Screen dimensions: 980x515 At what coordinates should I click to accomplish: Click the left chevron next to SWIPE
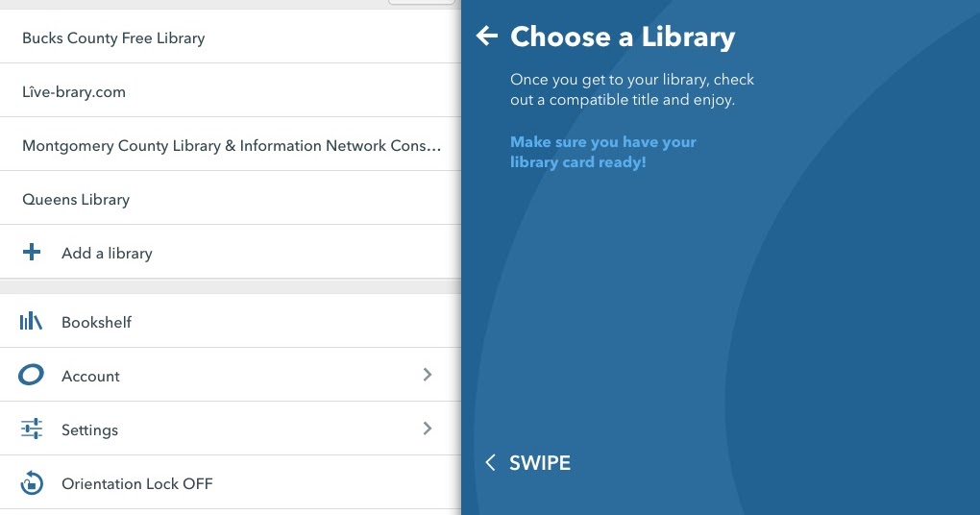[x=490, y=463]
